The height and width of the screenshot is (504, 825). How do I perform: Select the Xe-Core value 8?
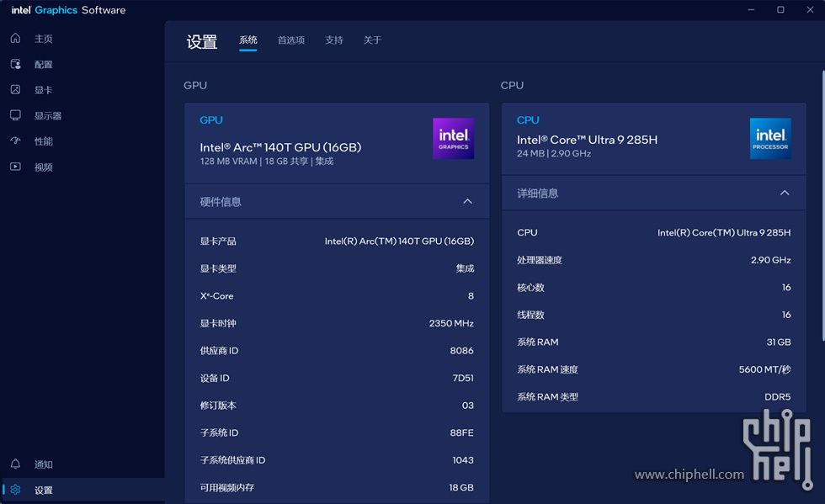[471, 296]
